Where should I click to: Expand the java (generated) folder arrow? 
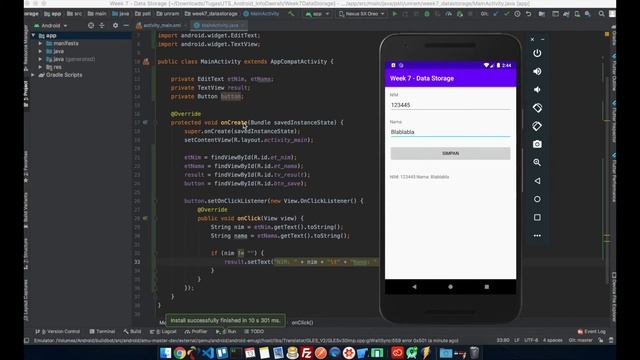pyautogui.click(x=40, y=59)
